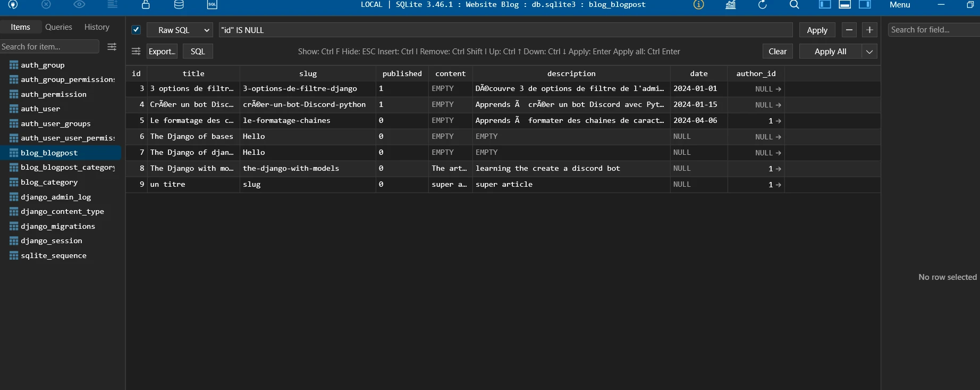Open sidebar item filter settings icon
The image size is (980, 390).
(112, 47)
